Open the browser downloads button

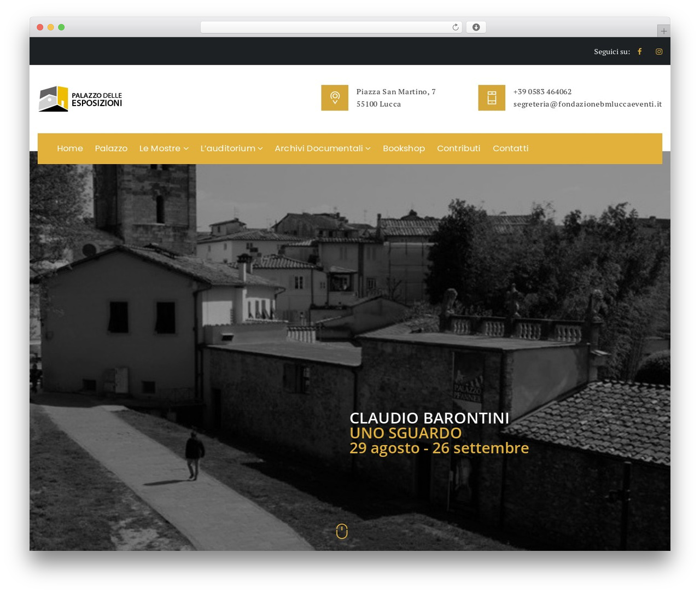(x=476, y=27)
